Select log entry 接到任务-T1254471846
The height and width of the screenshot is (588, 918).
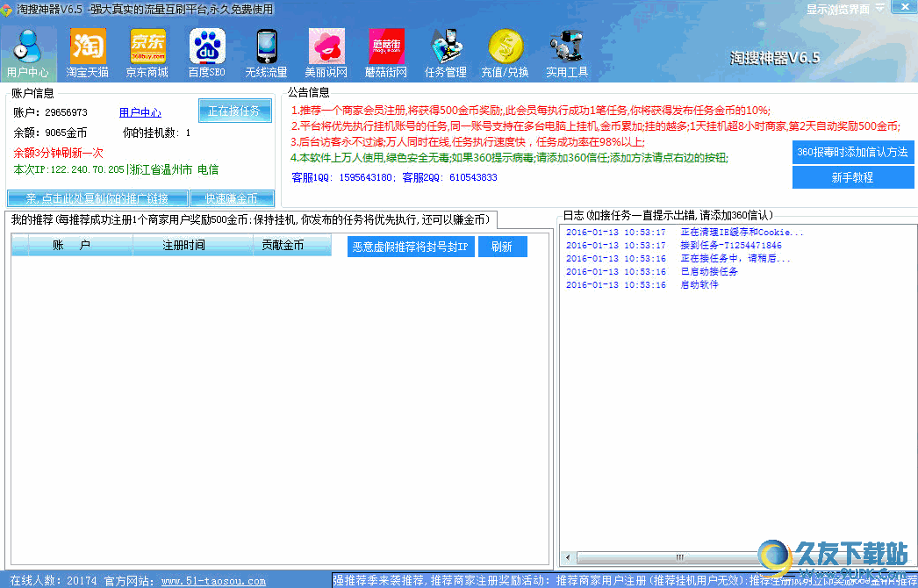click(x=674, y=246)
